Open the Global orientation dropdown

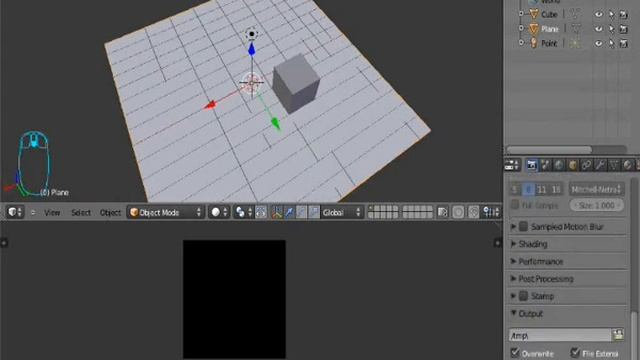coord(342,212)
